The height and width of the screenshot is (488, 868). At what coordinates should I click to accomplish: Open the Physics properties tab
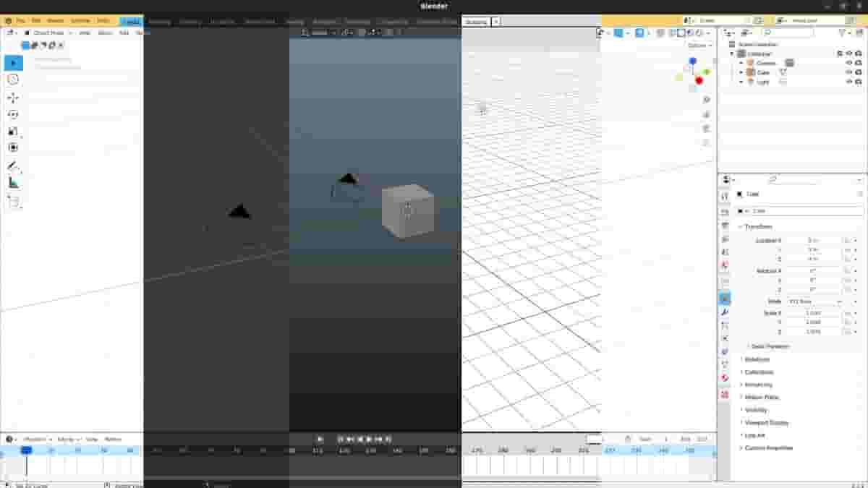click(x=725, y=338)
